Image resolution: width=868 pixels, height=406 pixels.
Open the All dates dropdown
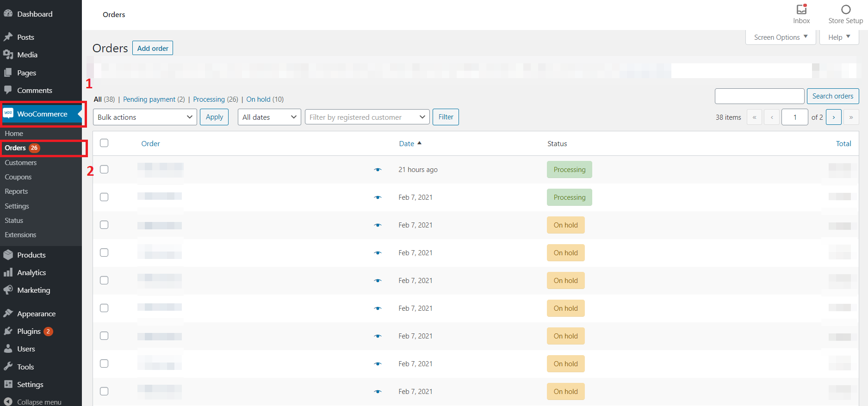[269, 117]
